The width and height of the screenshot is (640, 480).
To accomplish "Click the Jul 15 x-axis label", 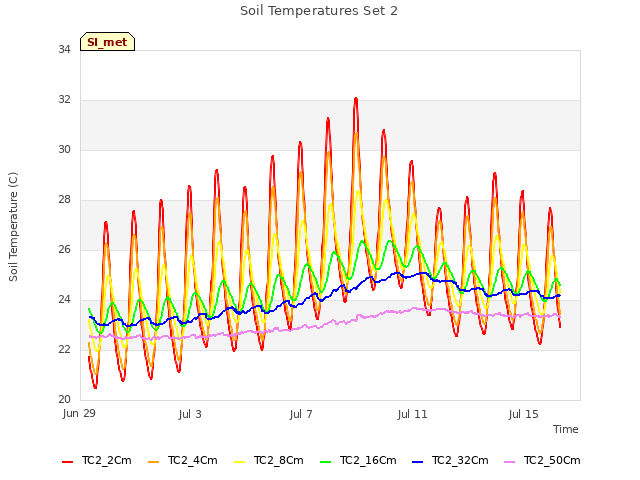I will (524, 414).
